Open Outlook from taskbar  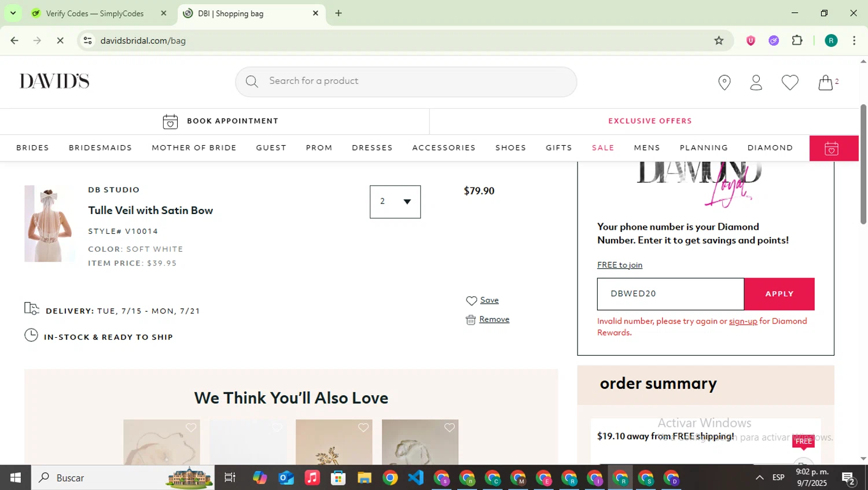(x=286, y=478)
